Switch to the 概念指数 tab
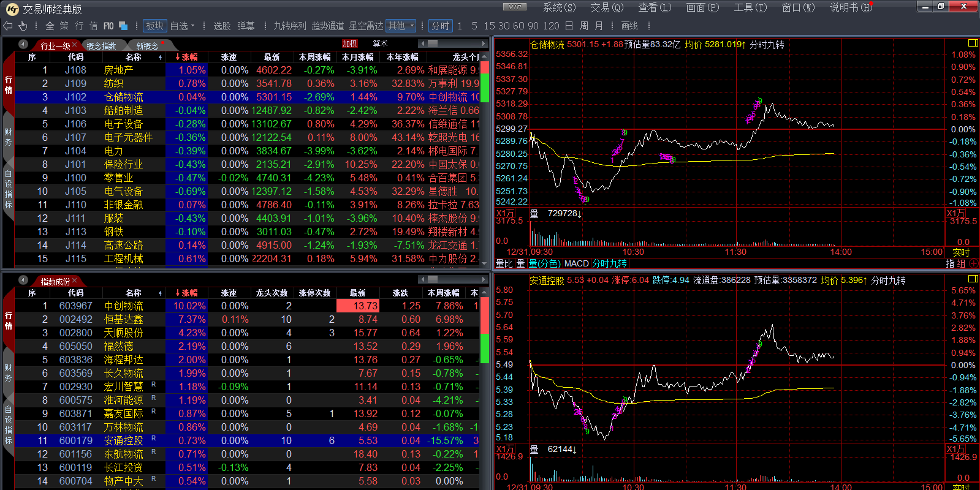The width and height of the screenshot is (980, 490). pos(101,46)
